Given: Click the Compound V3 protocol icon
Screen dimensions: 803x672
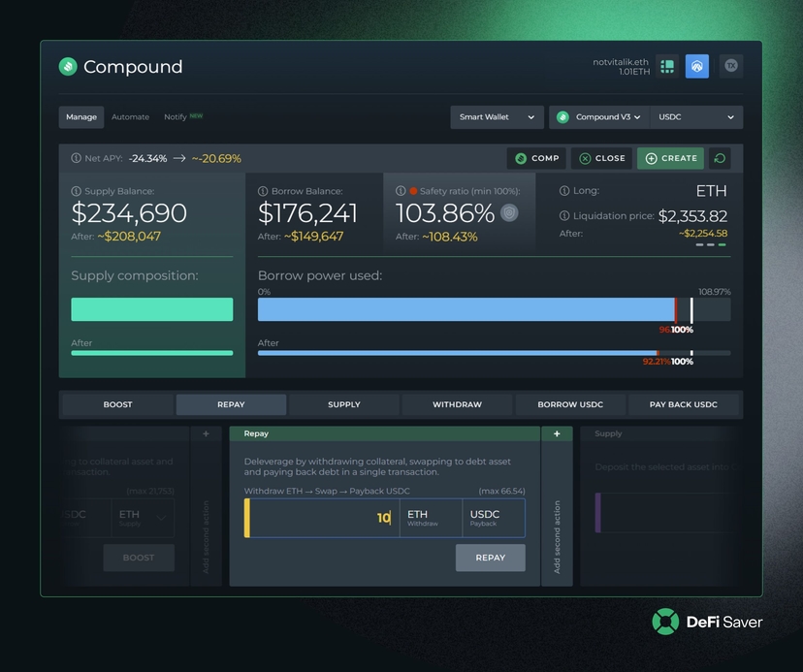Looking at the screenshot, I should click(x=562, y=117).
